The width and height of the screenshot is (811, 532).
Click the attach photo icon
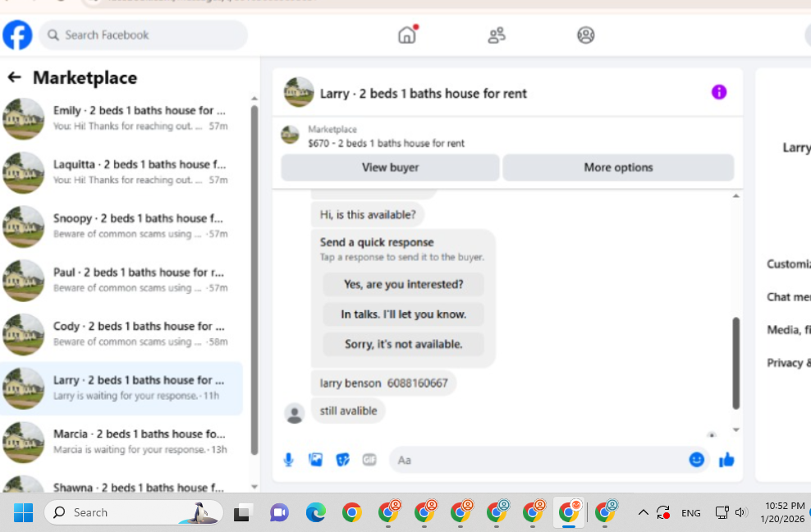tap(315, 460)
